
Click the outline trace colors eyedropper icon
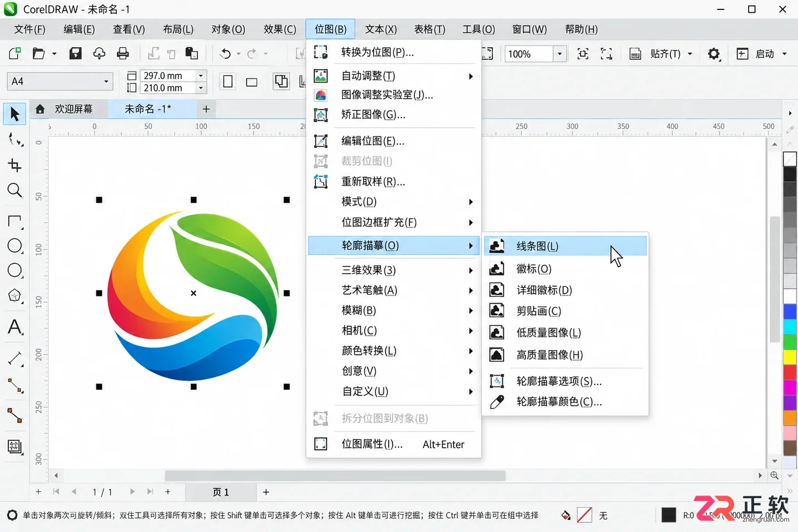(497, 402)
